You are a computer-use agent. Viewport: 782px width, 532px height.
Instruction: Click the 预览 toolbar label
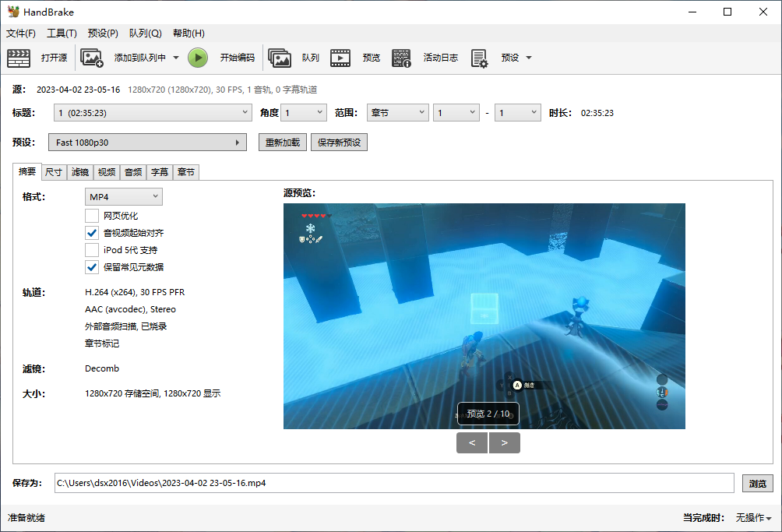point(371,58)
